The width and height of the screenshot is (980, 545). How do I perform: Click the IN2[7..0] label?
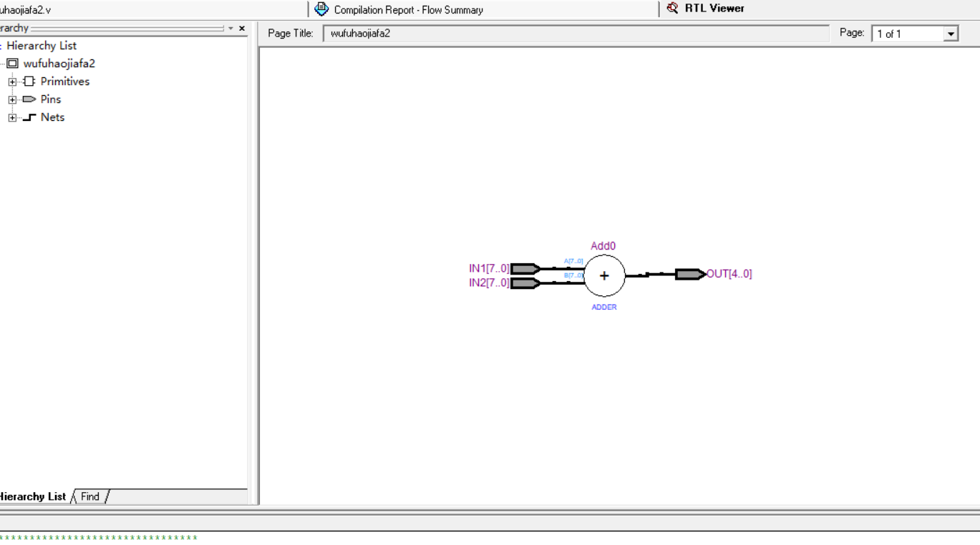489,283
